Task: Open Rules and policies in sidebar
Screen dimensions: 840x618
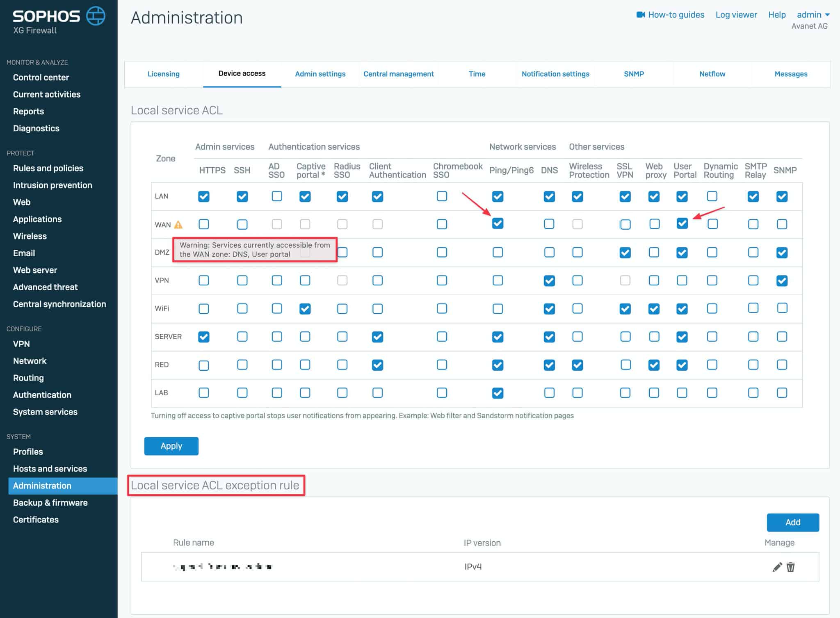Action: click(x=48, y=168)
